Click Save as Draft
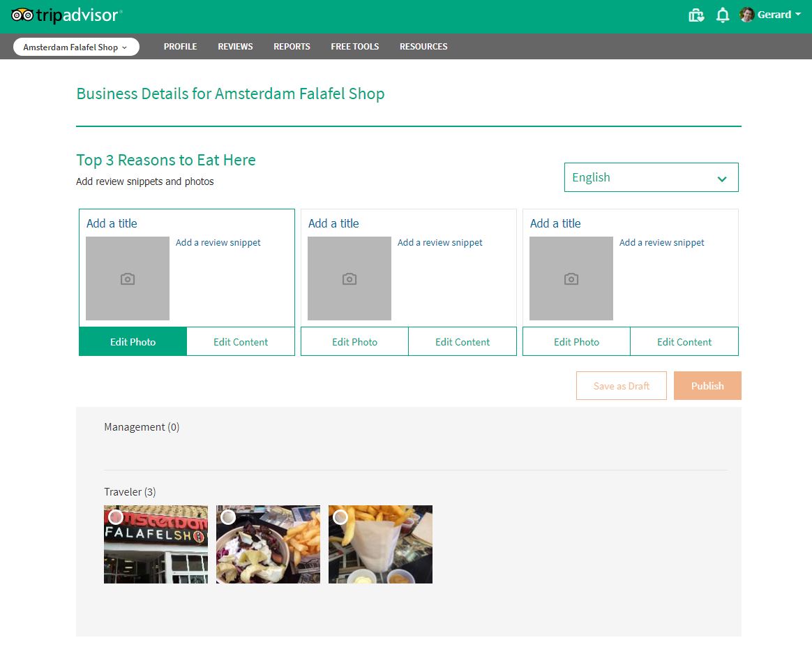 (x=621, y=386)
